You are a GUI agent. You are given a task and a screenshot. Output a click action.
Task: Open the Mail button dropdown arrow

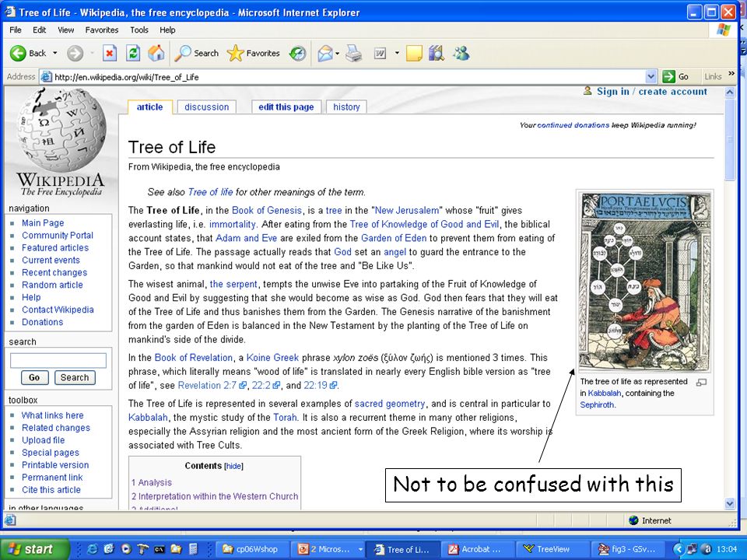click(x=337, y=54)
